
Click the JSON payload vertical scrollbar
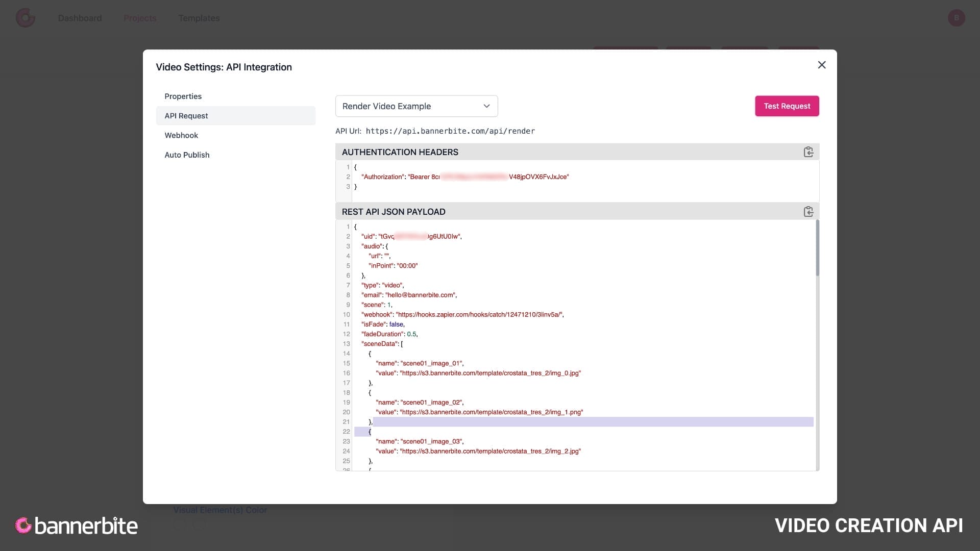point(817,248)
